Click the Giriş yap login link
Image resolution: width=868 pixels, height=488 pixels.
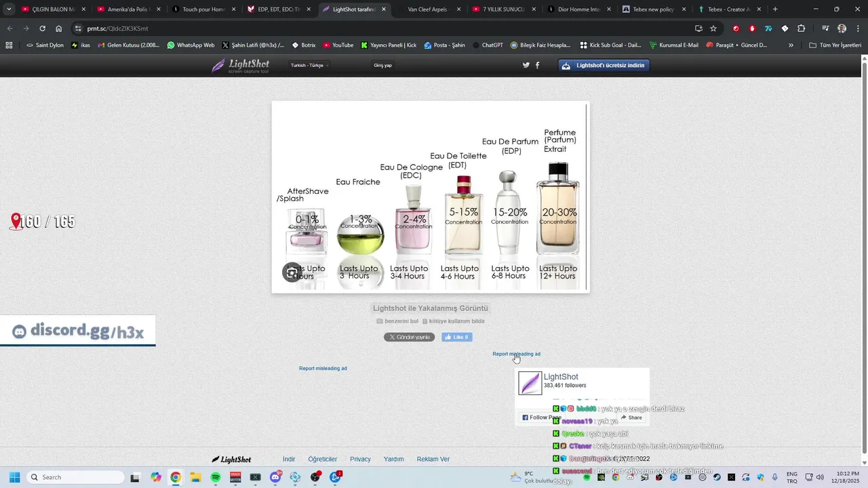tap(382, 66)
